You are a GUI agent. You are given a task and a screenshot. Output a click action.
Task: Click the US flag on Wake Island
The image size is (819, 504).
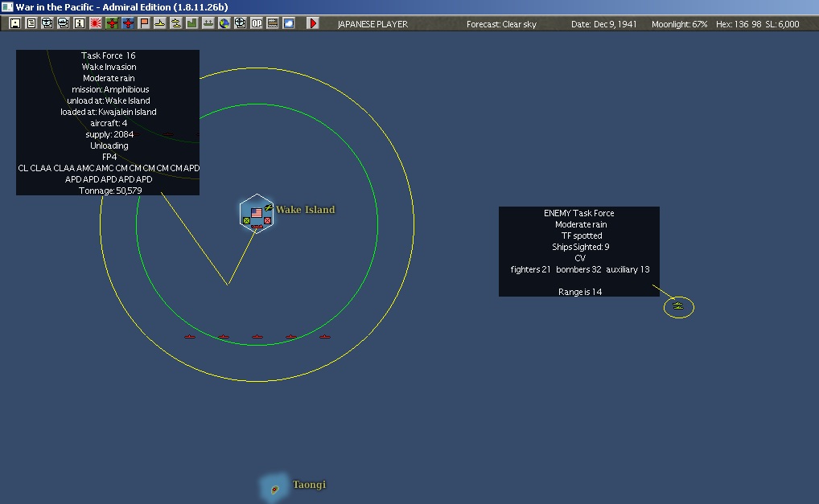257,213
